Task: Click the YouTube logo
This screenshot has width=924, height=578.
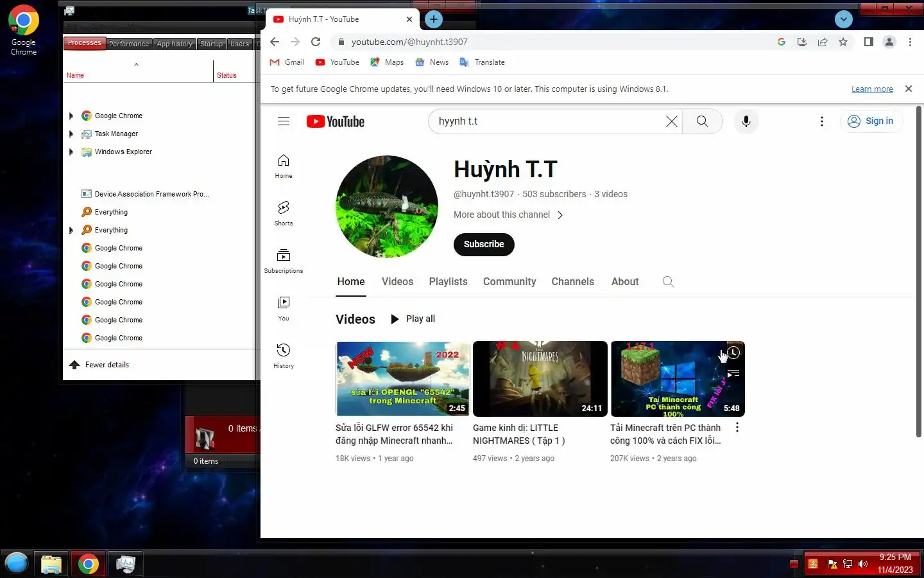Action: (x=336, y=121)
